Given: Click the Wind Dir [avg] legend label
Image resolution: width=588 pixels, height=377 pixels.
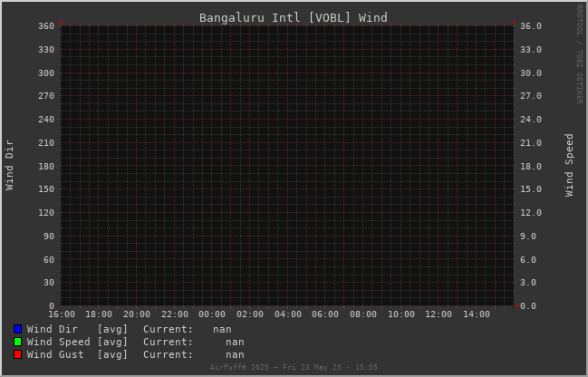Looking at the screenshot, I should [77, 329].
